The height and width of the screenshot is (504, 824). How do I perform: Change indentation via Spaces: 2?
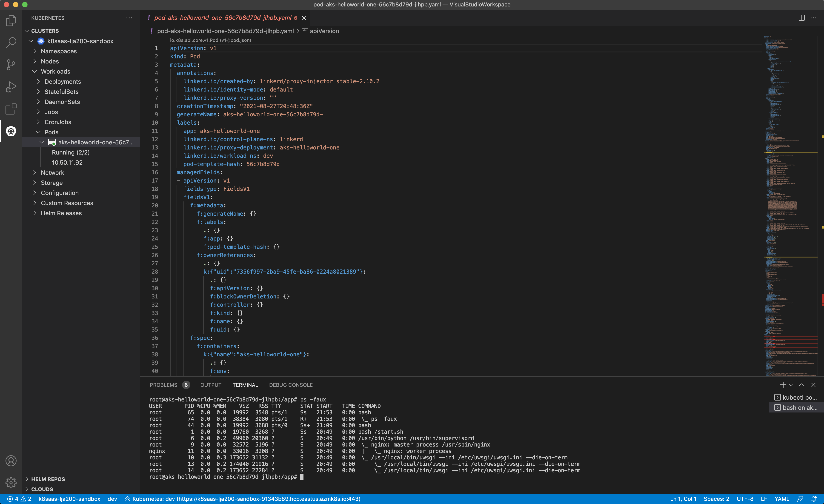[716, 499]
